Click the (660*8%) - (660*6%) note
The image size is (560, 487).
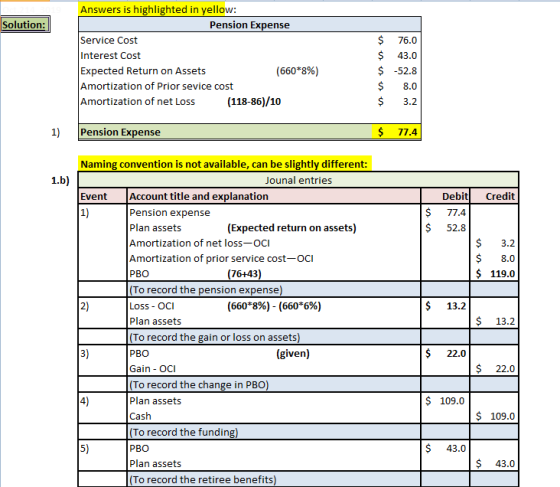[274, 306]
